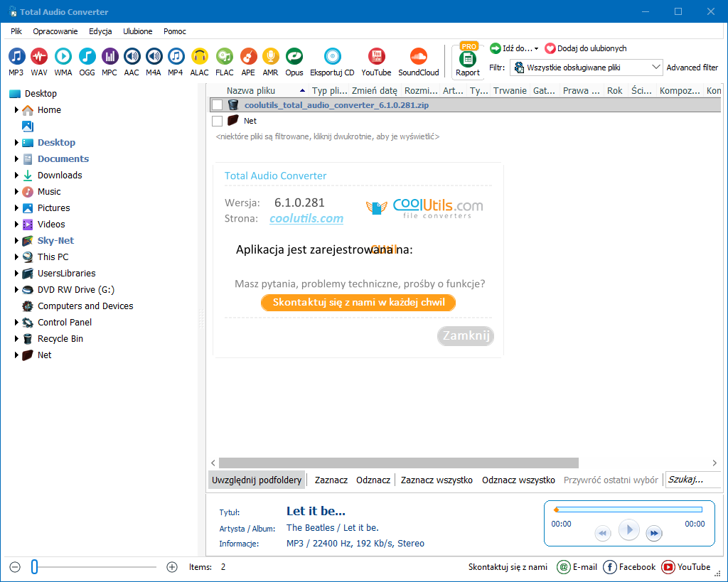Screen dimensions: 728x582
Task: Choose WMA output format icon
Action: coord(63,57)
